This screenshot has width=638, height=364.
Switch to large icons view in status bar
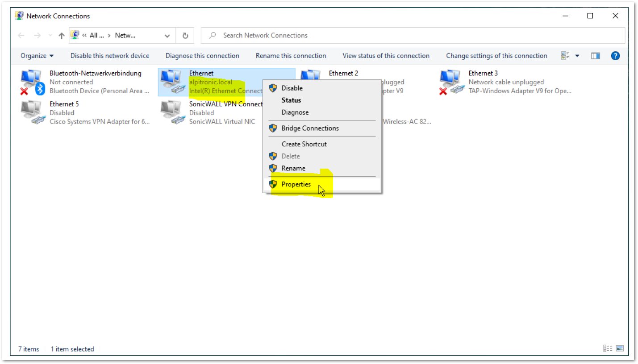point(620,348)
